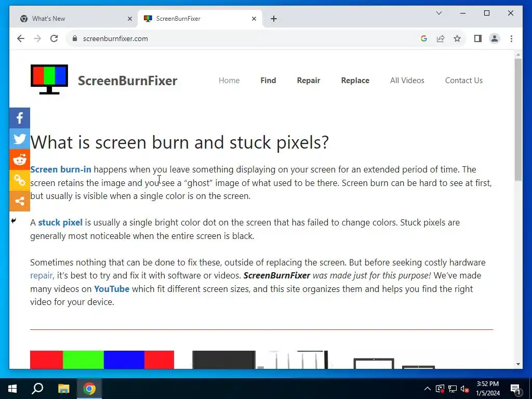Share page on Reddit via sidebar icon
The image size is (532, 399).
pos(20,159)
